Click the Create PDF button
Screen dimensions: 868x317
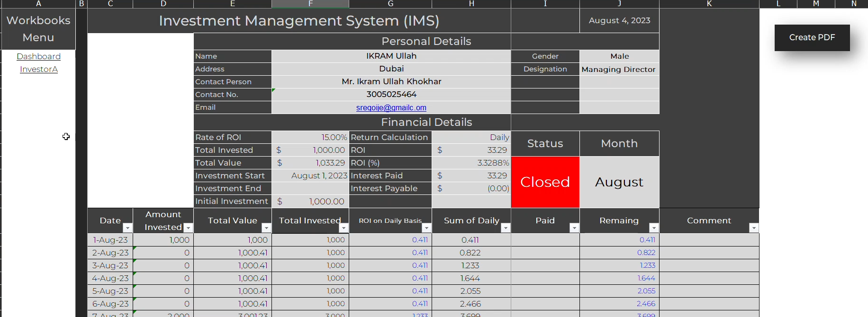click(812, 37)
